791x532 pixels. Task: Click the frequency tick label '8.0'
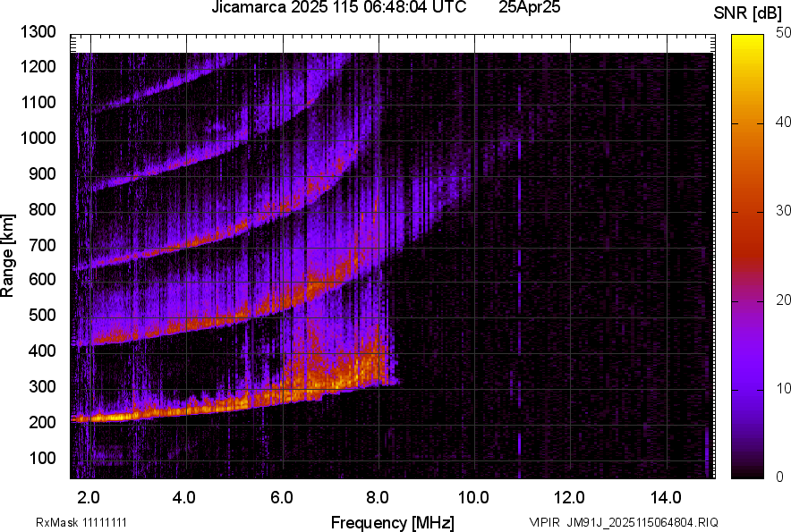coord(378,498)
